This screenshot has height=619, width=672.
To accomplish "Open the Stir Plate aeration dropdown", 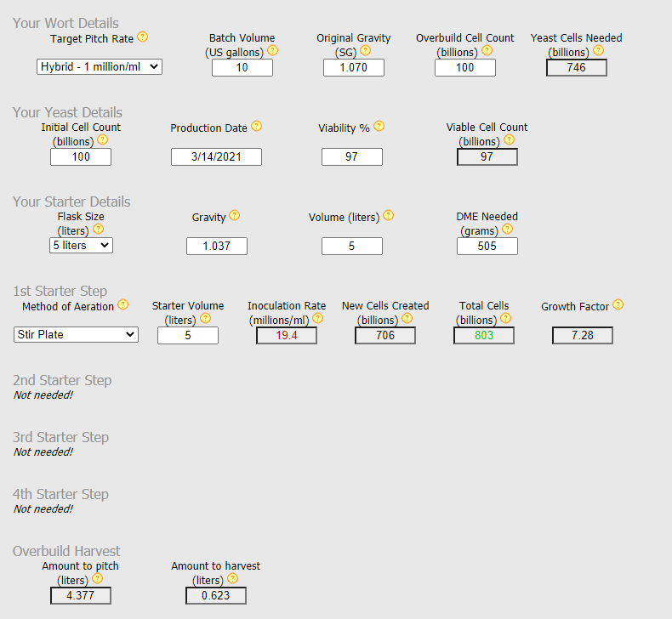I will [76, 334].
